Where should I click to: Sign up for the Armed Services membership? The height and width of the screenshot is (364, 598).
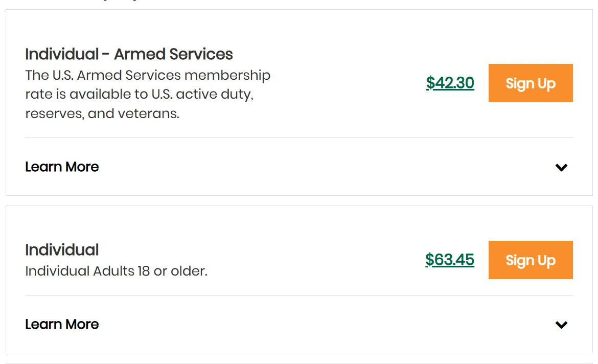[530, 83]
